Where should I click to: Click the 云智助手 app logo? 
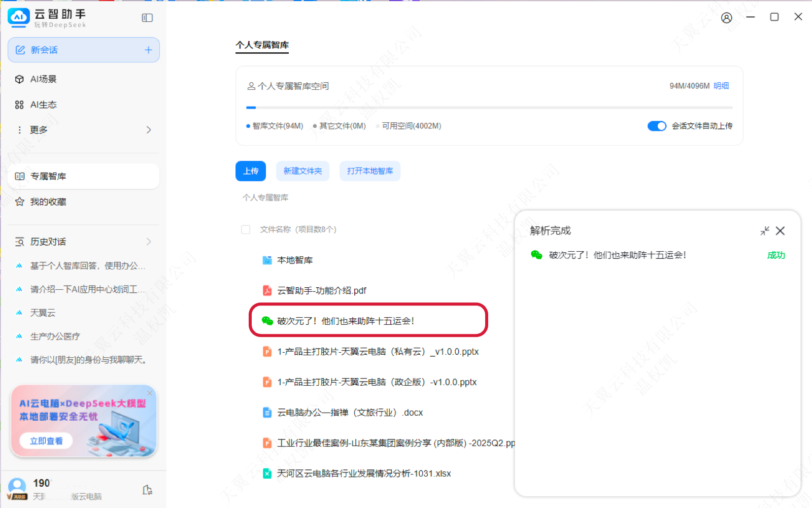tap(19, 17)
